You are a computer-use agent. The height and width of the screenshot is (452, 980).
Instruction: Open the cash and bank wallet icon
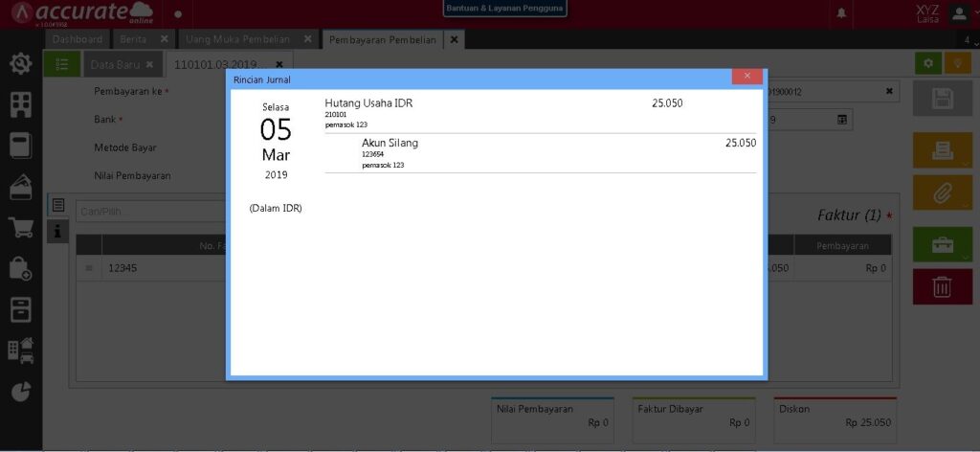pos(20,188)
